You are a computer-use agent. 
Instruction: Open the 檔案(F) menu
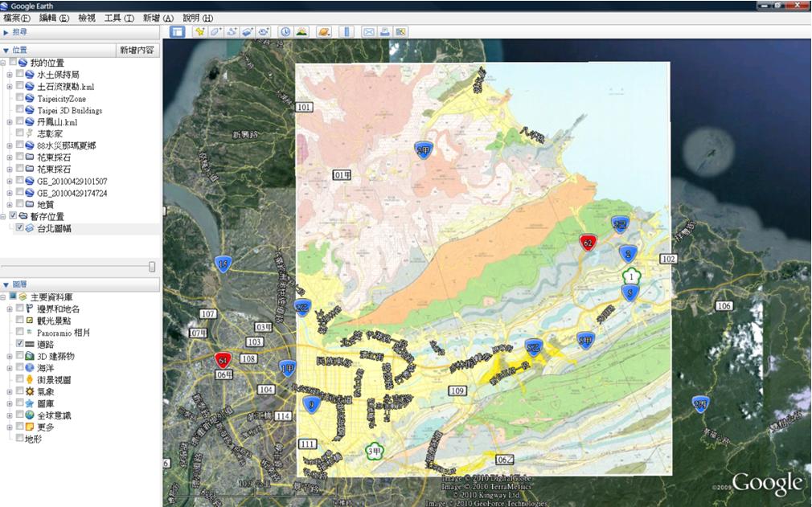(17, 18)
